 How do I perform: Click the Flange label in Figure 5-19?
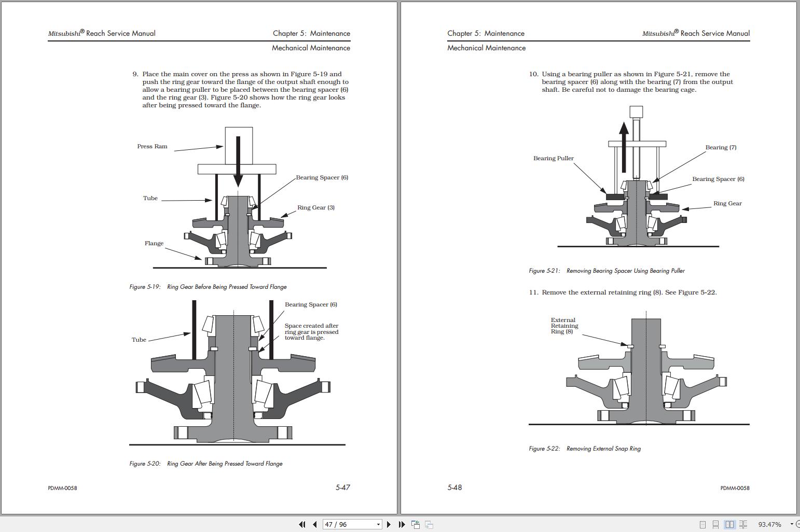point(154,243)
